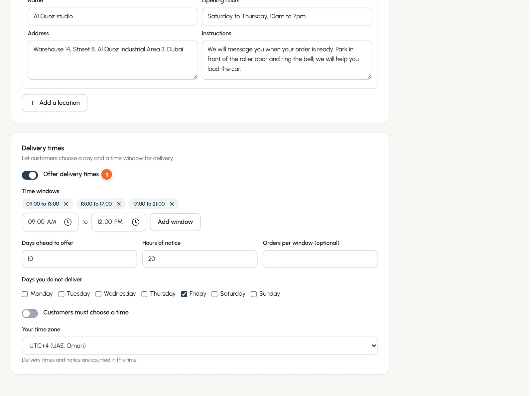Click the Address text area resize handle
Image resolution: width=532 pixels, height=396 pixels.
pyautogui.click(x=195, y=77)
